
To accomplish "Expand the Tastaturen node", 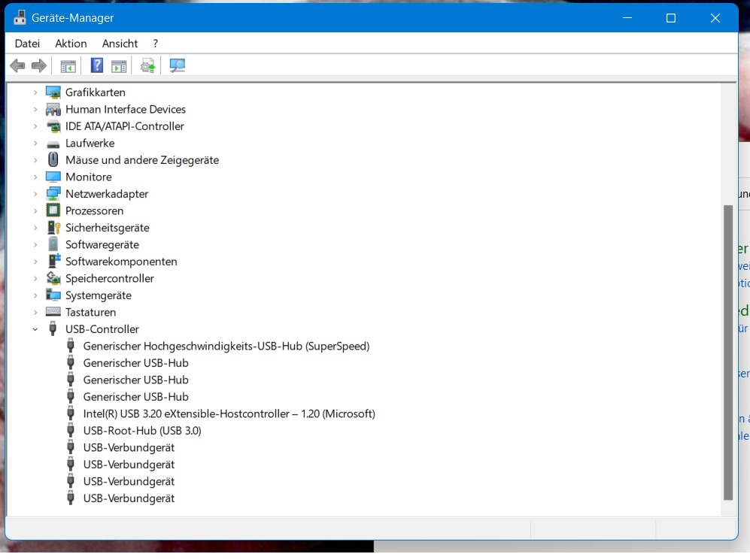I will (x=35, y=313).
